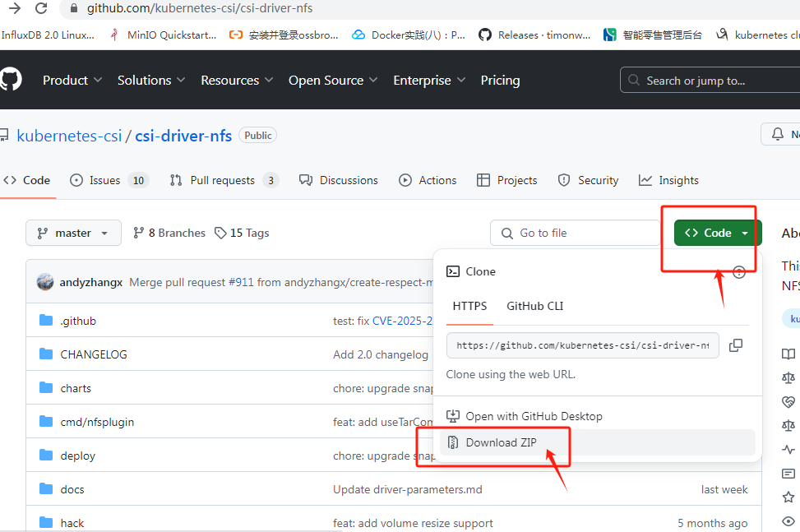Screen dimensions: 800x532
Task: Open Update driver-parameters.md commit message
Action: (x=407, y=489)
